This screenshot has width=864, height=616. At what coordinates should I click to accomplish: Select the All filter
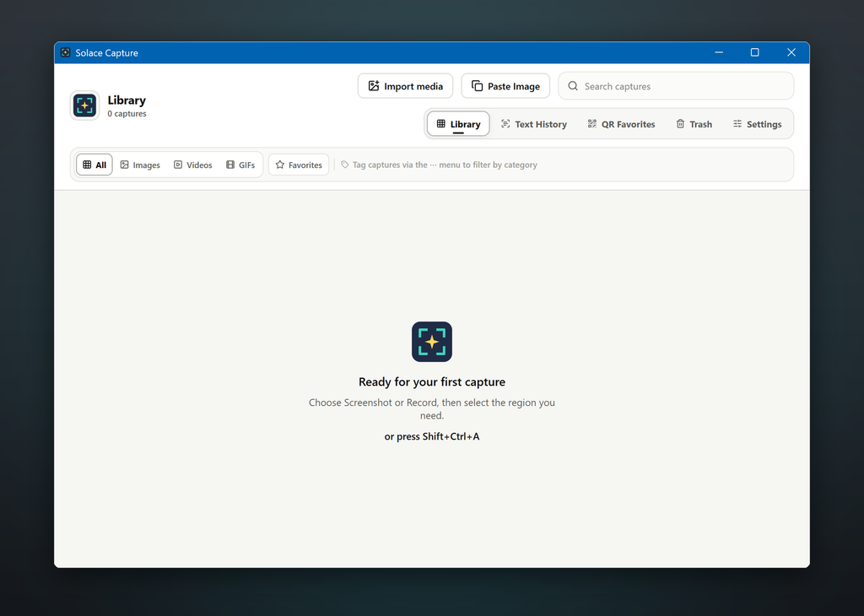94,165
